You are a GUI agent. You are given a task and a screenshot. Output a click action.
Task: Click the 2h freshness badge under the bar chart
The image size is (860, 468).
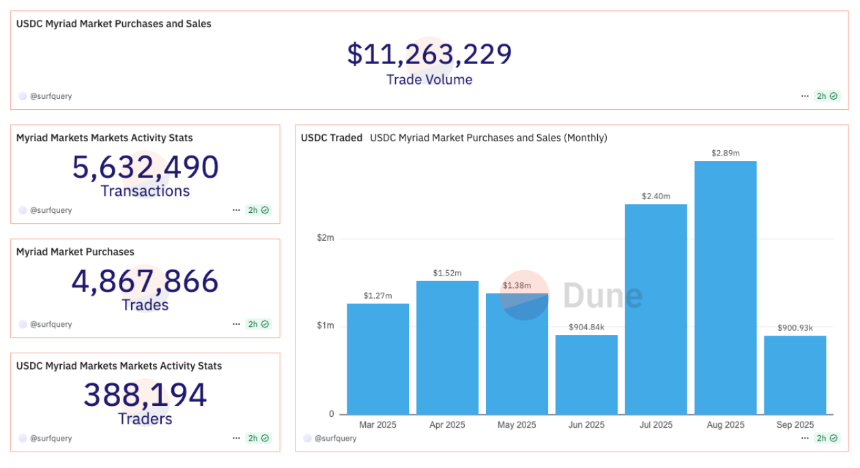click(826, 438)
